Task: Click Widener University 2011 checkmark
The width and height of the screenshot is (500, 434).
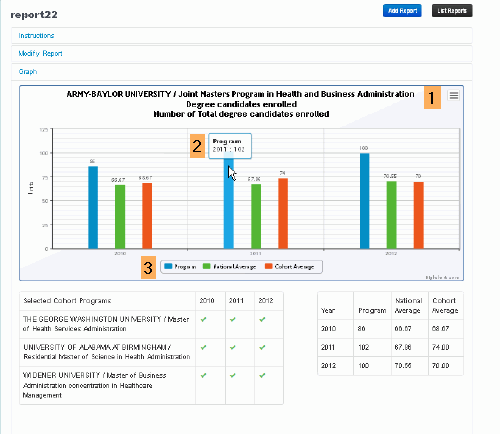Action: [x=233, y=375]
